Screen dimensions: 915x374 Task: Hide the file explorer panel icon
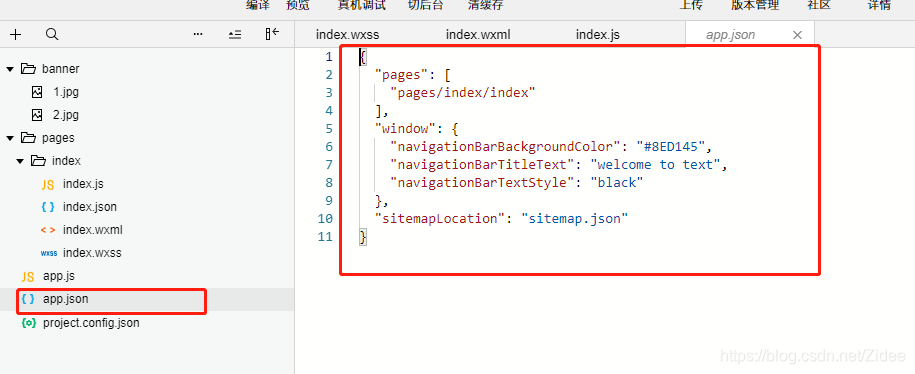pyautogui.click(x=272, y=34)
